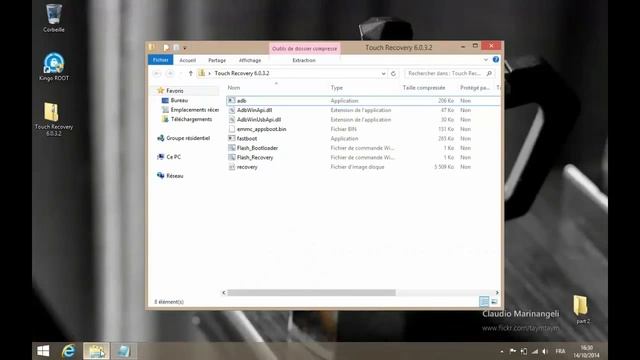Open the Accueil ribbon tab
This screenshot has width=640, height=360.
[188, 60]
